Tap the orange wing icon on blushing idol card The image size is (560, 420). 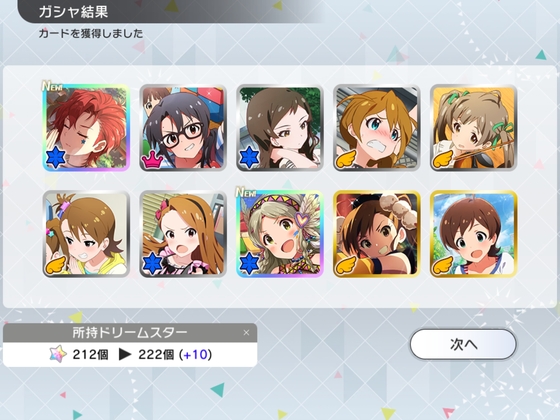[346, 159]
